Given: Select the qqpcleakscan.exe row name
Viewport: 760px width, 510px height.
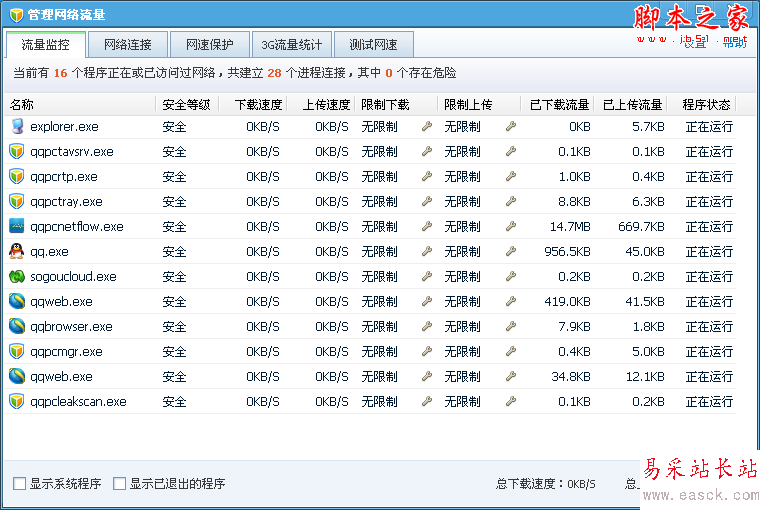Looking at the screenshot, I should 78,401.
